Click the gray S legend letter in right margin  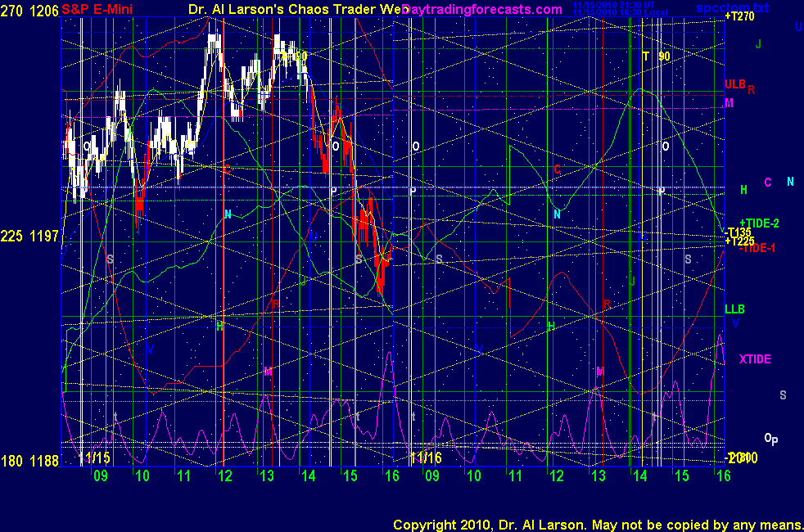pyautogui.click(x=783, y=395)
